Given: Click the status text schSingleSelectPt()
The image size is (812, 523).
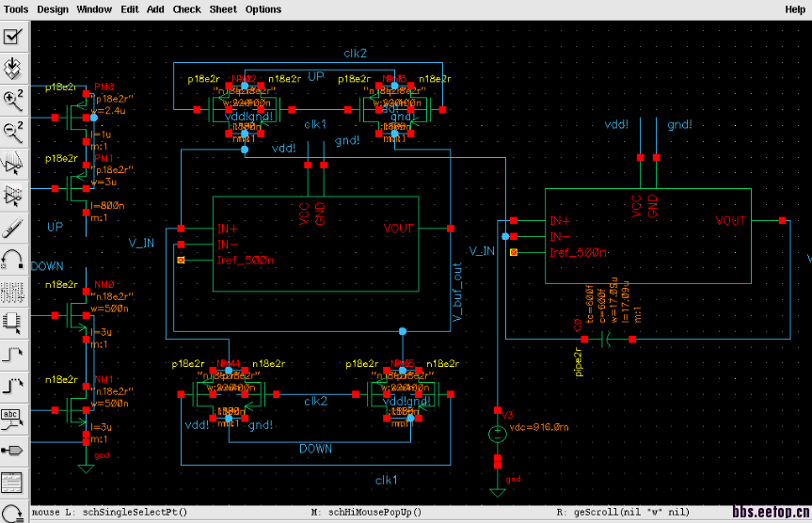Looking at the screenshot, I should 135,512.
